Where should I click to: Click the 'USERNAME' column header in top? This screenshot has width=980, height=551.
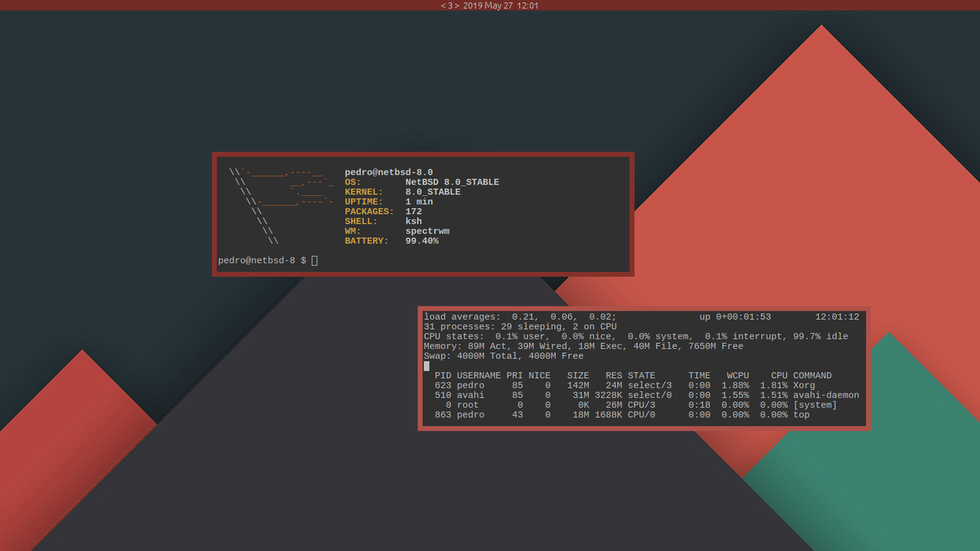point(479,376)
